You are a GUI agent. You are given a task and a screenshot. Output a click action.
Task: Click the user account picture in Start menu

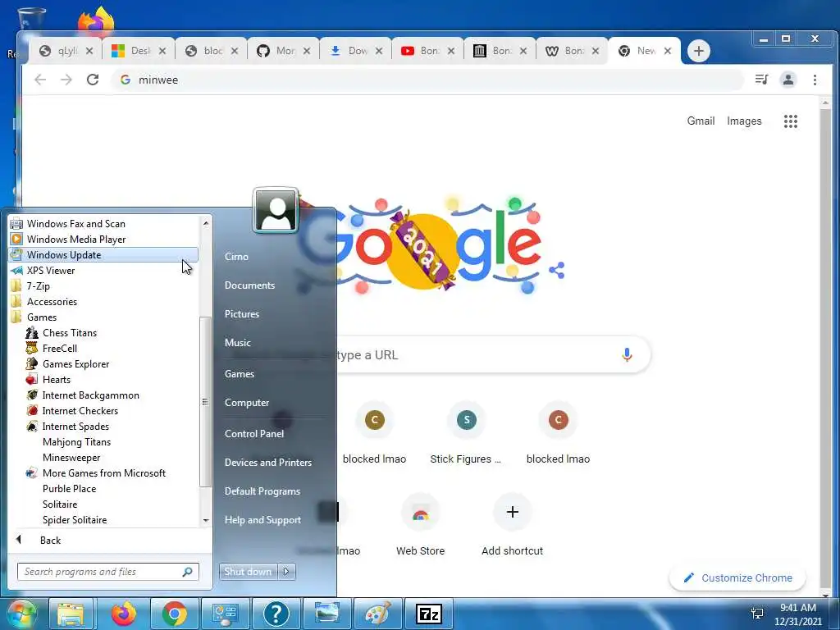276,211
